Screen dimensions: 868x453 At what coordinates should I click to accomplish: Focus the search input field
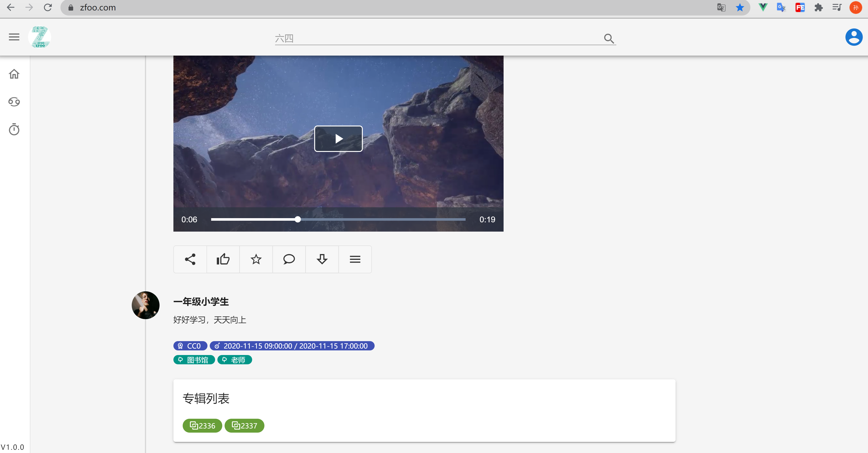438,38
